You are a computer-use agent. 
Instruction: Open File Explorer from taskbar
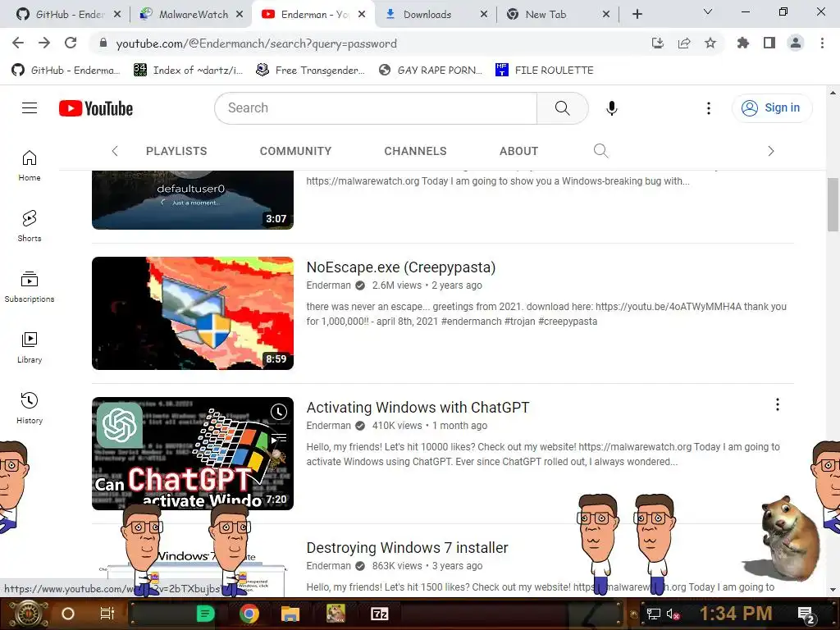click(x=290, y=614)
